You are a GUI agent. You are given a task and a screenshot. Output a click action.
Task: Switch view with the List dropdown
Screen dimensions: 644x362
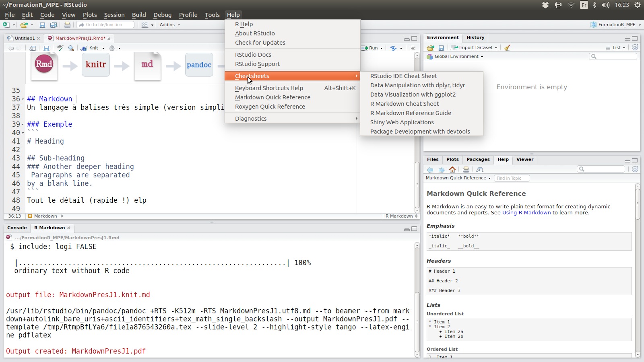pyautogui.click(x=616, y=47)
